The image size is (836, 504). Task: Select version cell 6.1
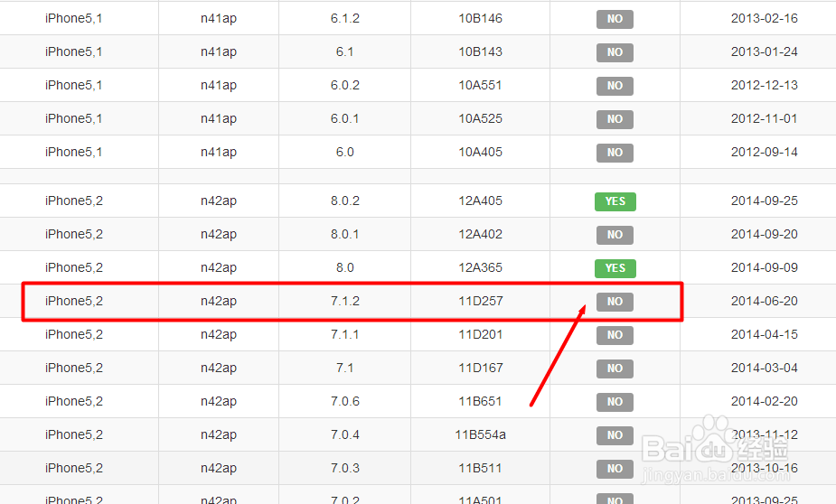pos(345,51)
